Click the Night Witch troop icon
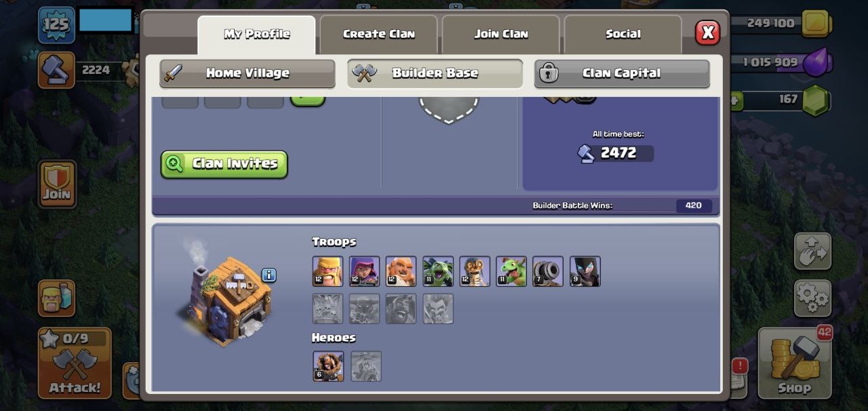Image resolution: width=868 pixels, height=411 pixels. [585, 271]
